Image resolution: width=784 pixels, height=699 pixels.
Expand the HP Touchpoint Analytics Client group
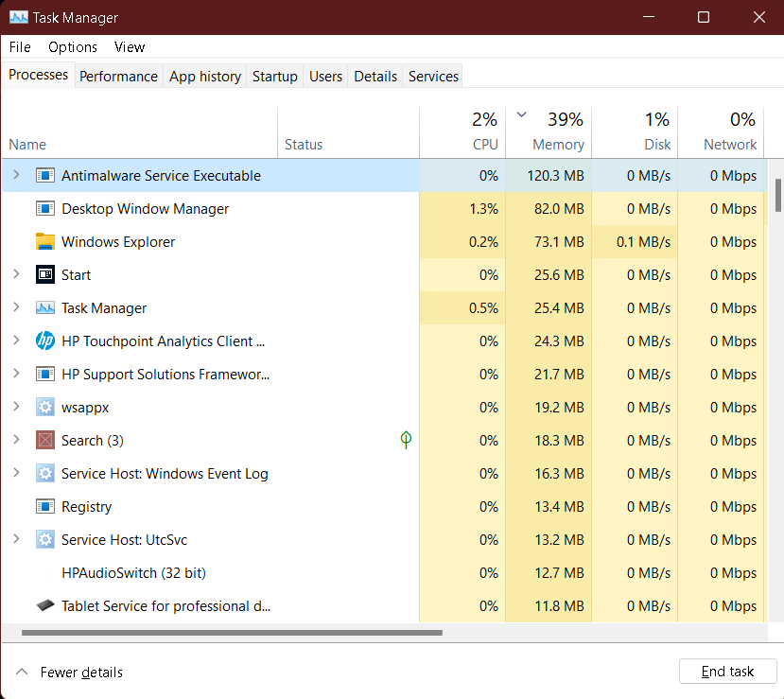[x=16, y=340]
